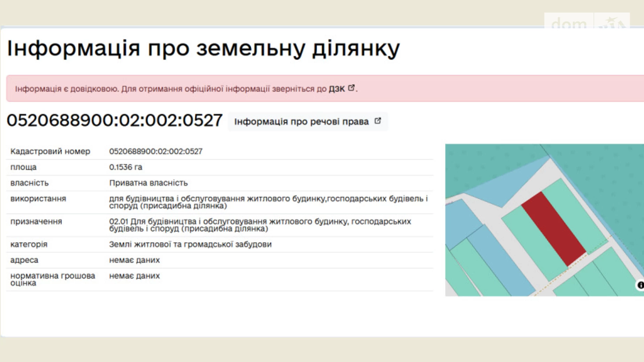Viewport: 644px width, 362px height.
Task: Expand the використання field text
Action: pyautogui.click(x=268, y=202)
